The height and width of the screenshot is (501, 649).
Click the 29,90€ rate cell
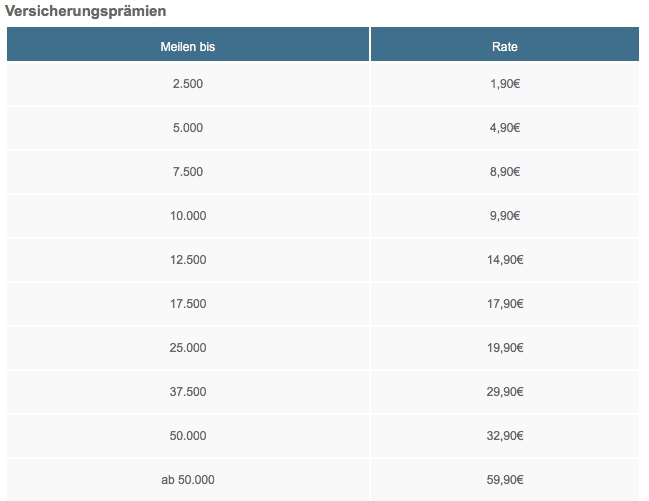pyautogui.click(x=505, y=392)
